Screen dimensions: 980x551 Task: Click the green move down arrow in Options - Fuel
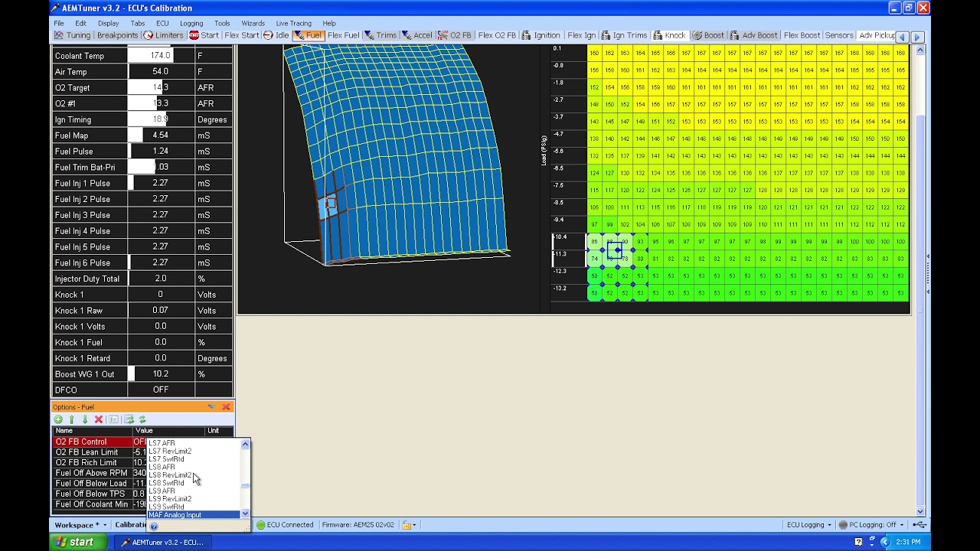click(x=85, y=419)
